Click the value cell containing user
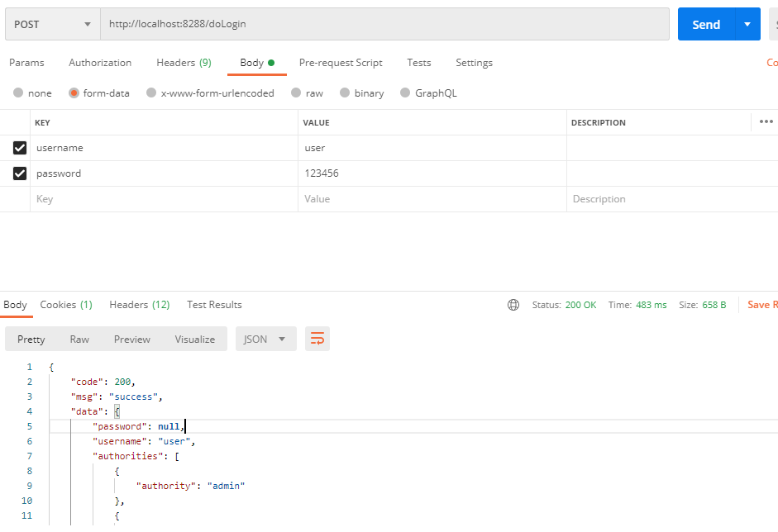This screenshot has width=778, height=532. coord(432,148)
